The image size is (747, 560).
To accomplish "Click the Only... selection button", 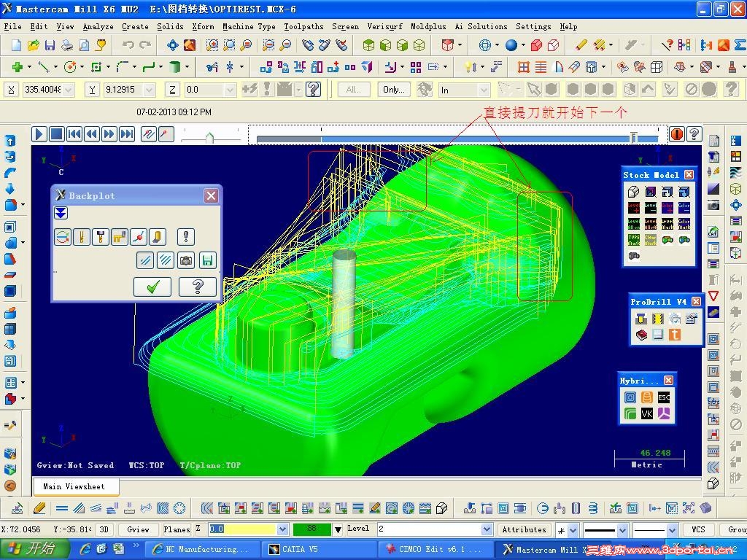I will [x=393, y=90].
